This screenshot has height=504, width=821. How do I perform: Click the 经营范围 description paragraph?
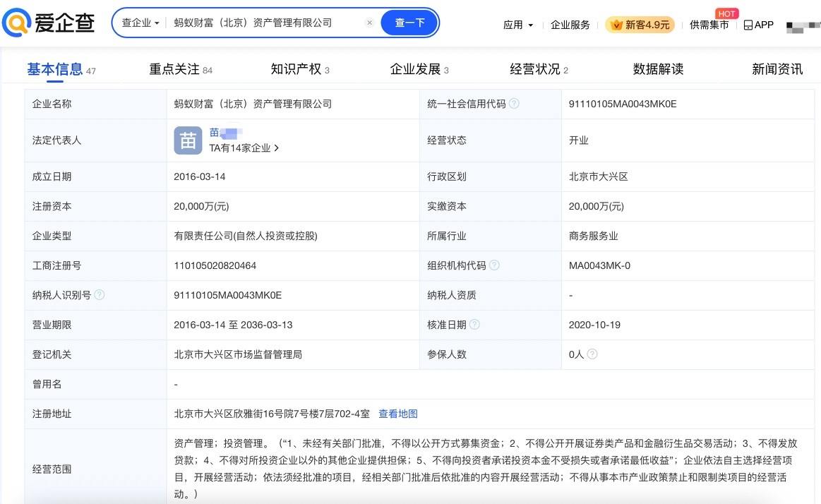tap(486, 469)
